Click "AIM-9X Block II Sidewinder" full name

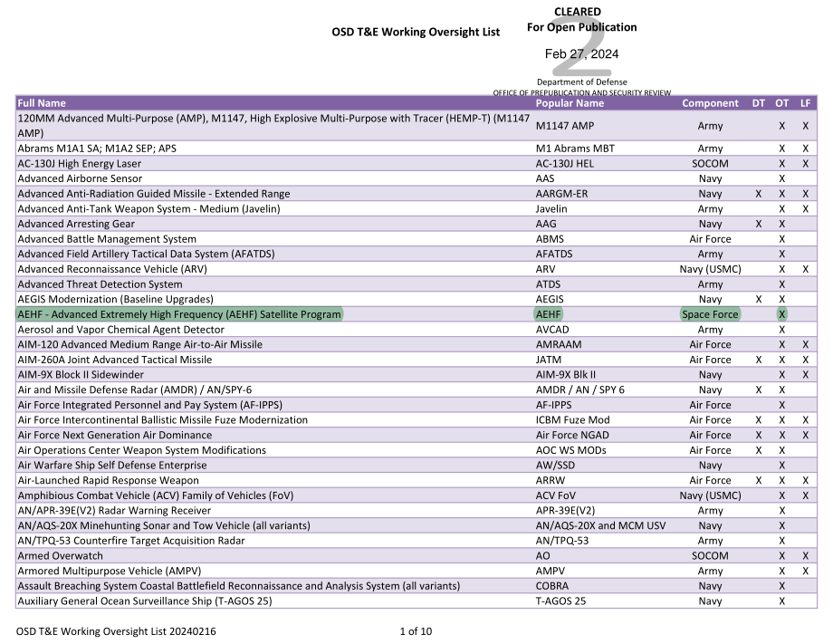click(81, 375)
